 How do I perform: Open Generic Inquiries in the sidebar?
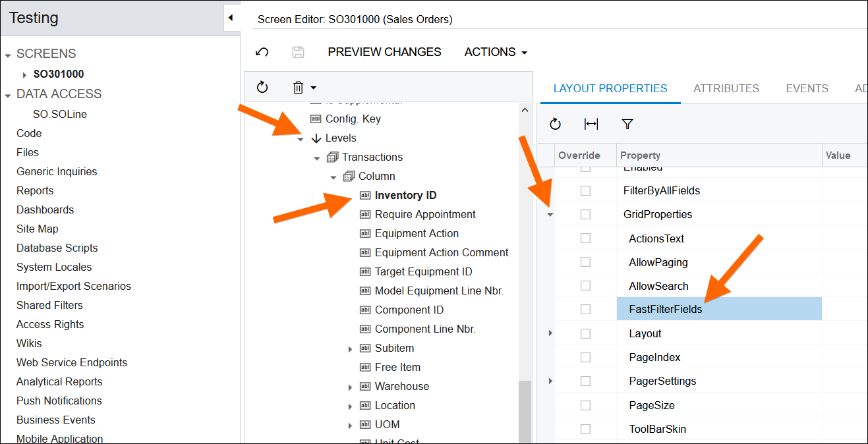point(57,171)
